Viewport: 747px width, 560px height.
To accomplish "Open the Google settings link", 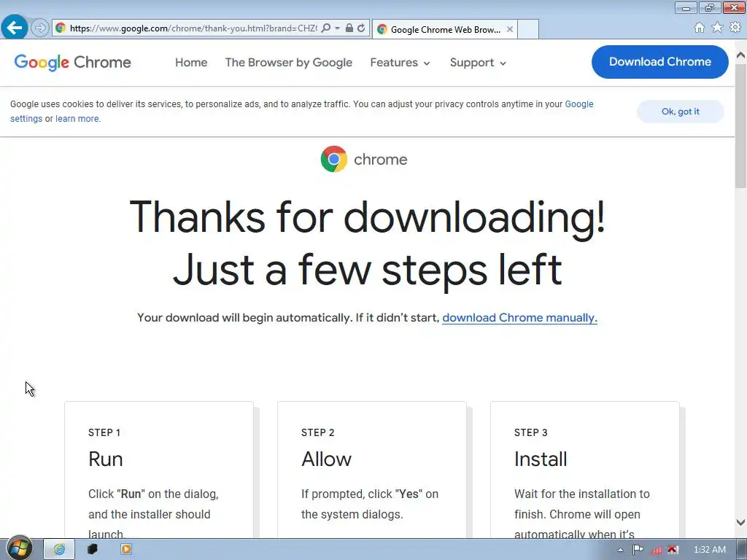I will [578, 104].
